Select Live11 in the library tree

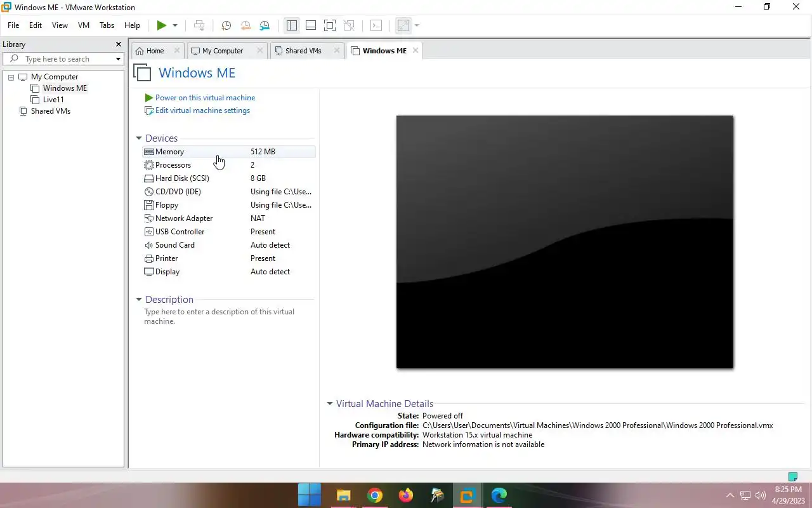(53, 100)
